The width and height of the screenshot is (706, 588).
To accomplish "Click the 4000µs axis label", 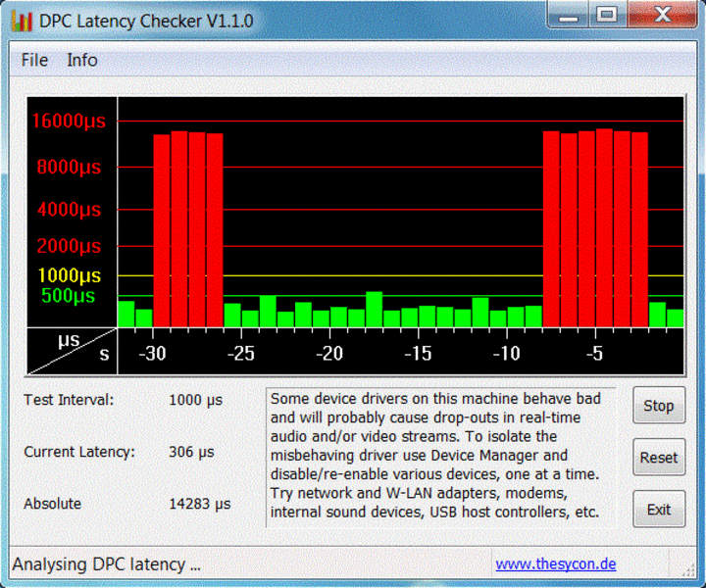I will click(69, 210).
